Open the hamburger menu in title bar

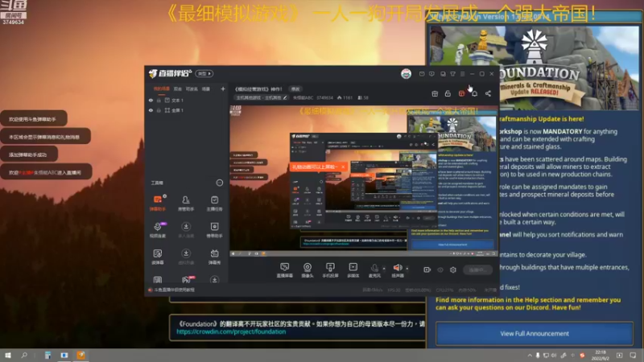click(462, 74)
